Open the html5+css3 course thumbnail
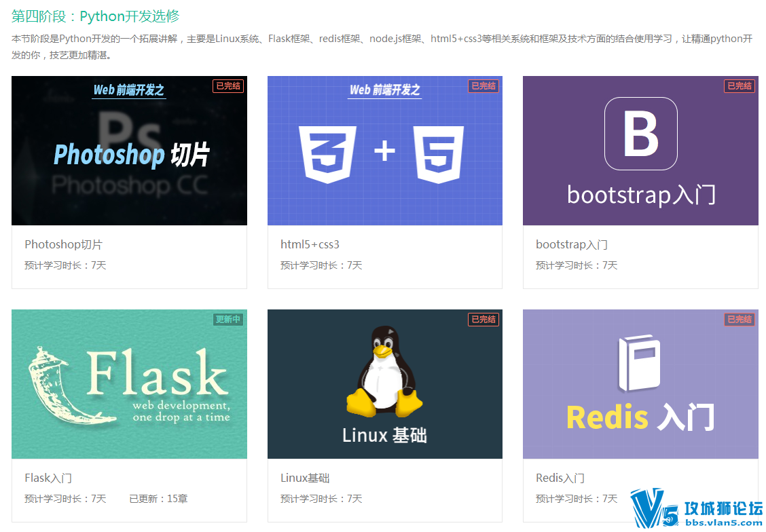The image size is (766, 532). coord(385,151)
